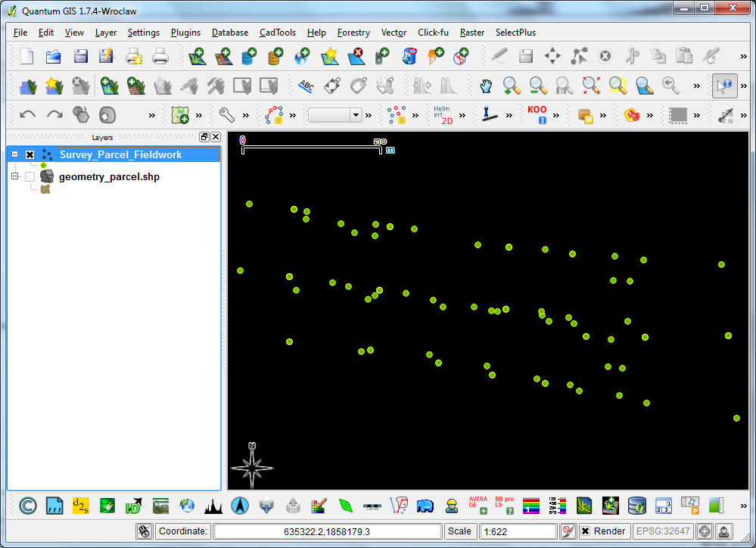756x548 pixels.
Task: Click the Move Feature arrows icon
Action: click(552, 57)
